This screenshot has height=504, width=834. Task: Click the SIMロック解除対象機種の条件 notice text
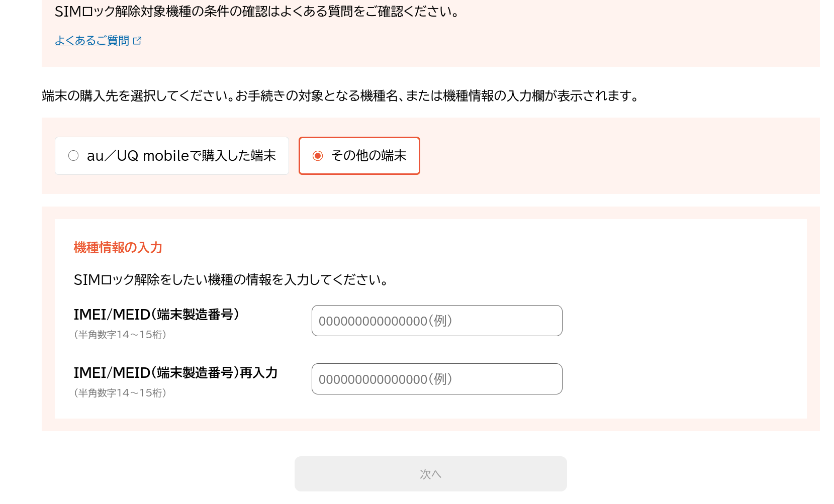click(256, 12)
